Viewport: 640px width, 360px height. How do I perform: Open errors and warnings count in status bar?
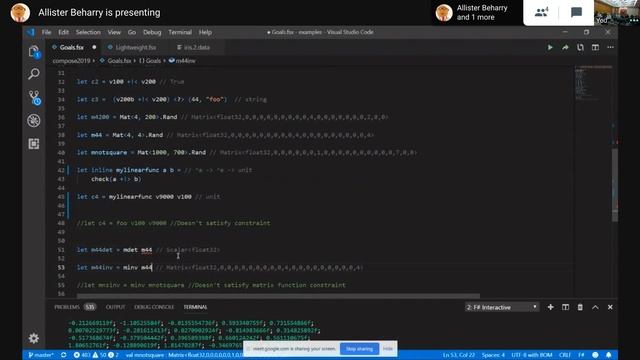coord(96,355)
